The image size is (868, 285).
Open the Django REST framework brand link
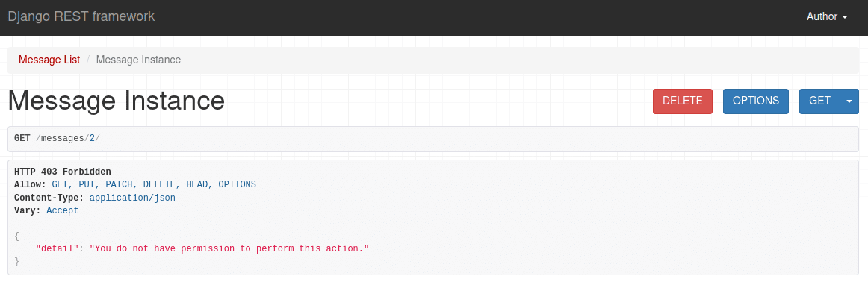point(81,16)
